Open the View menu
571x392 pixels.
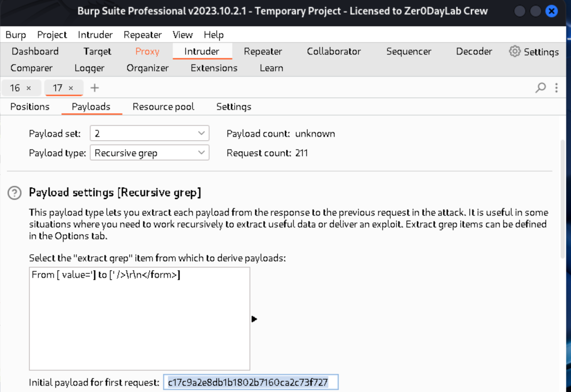pos(182,35)
